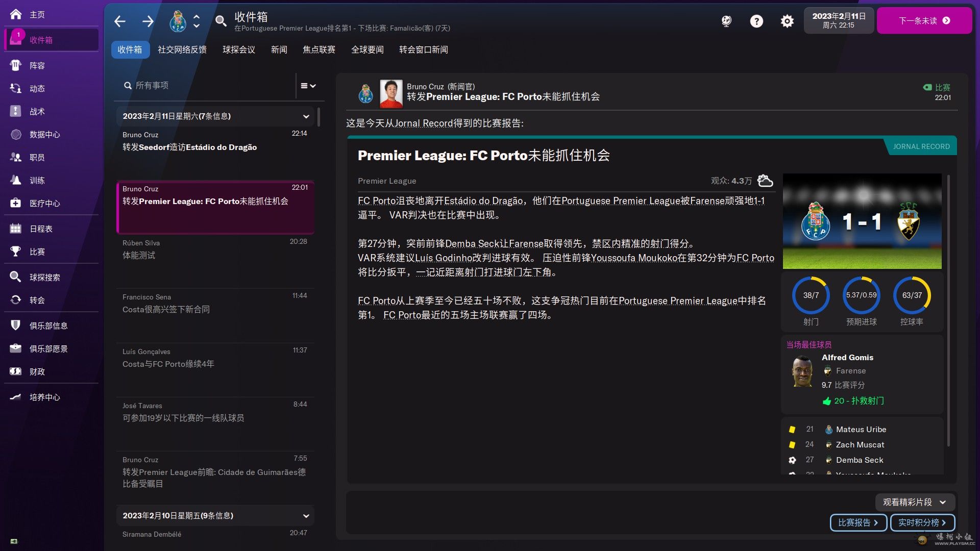Viewport: 980px width, 551px height.
Task: Open the help question mark icon
Action: [756, 21]
